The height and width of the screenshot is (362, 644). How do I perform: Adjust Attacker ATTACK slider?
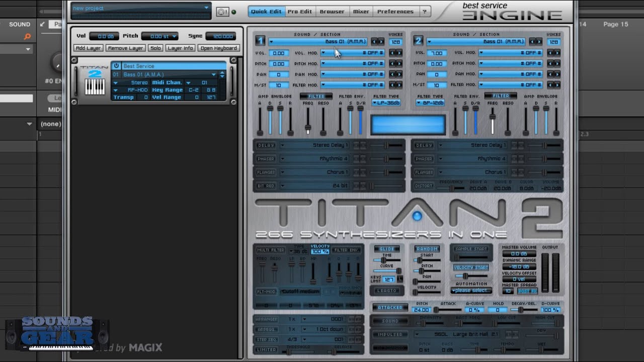[448, 310]
